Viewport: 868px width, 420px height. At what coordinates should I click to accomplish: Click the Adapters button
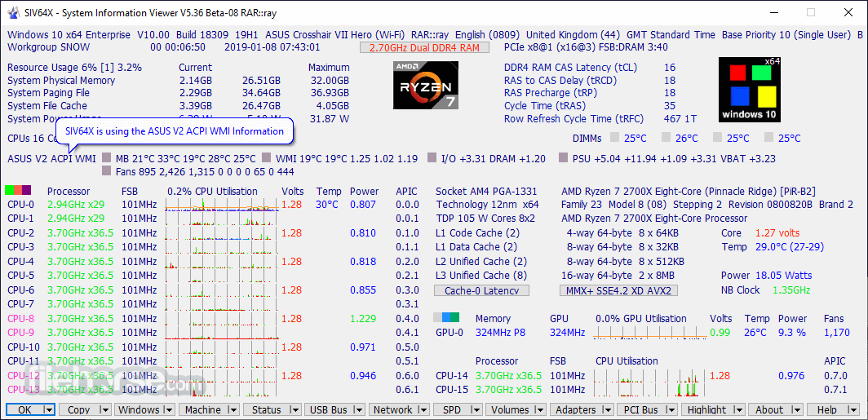576,410
